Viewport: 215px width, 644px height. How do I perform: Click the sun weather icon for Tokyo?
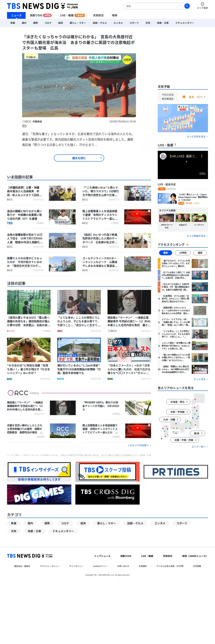[184, 97]
